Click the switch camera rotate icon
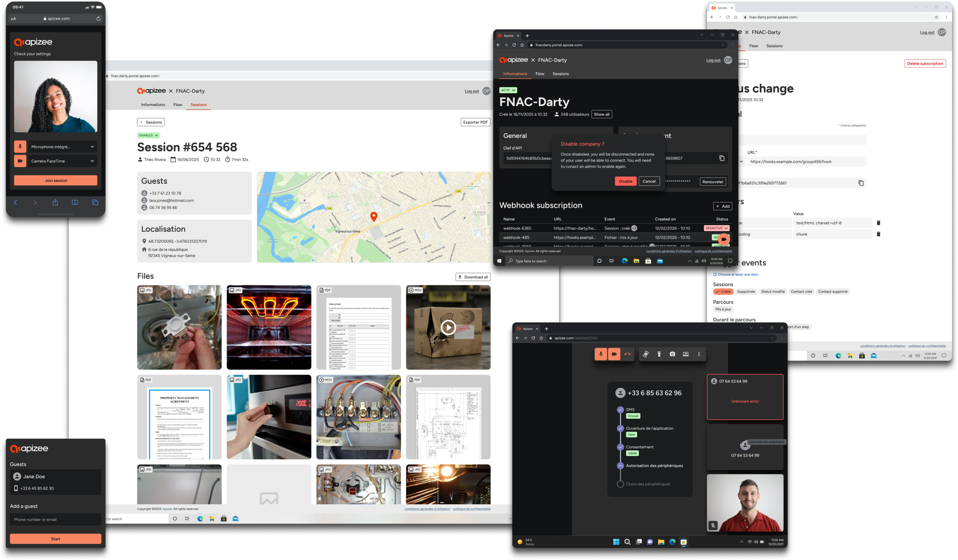 [646, 354]
